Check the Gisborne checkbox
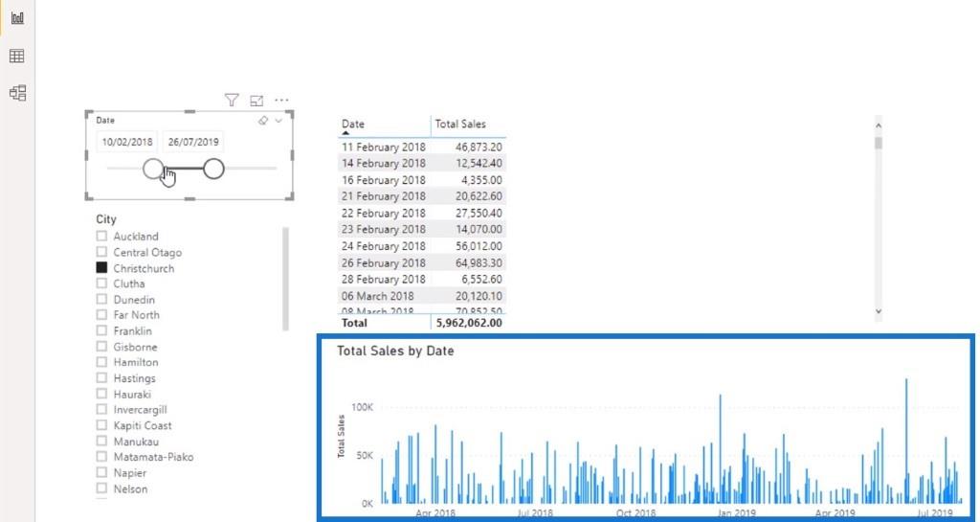Viewport: 980px width, 522px height. [101, 347]
